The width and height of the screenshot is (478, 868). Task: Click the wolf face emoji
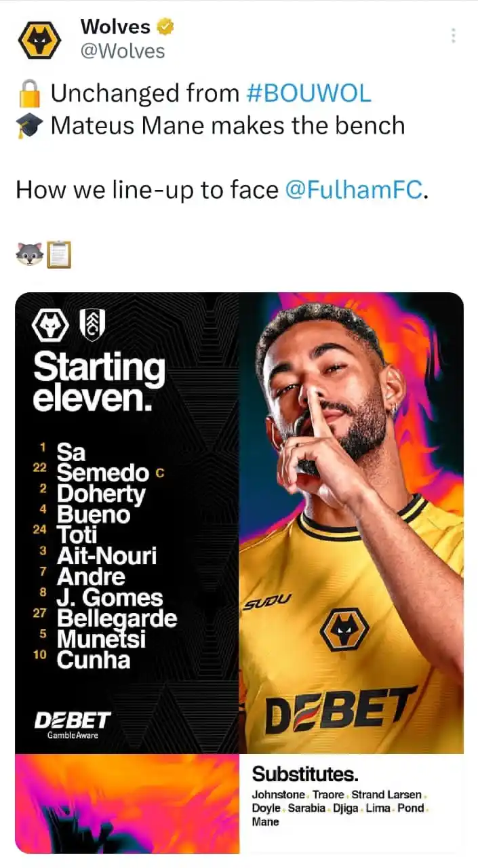click(x=28, y=254)
